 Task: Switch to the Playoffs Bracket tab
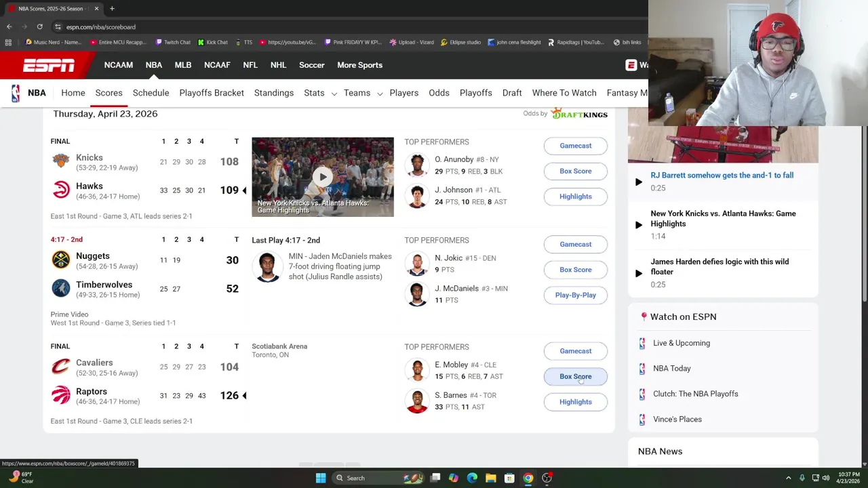212,93
